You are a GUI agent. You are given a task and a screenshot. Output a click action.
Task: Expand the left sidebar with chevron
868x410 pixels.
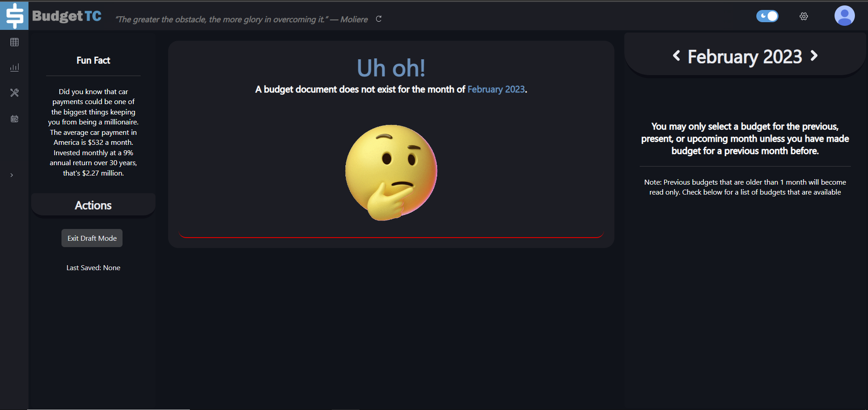click(12, 175)
